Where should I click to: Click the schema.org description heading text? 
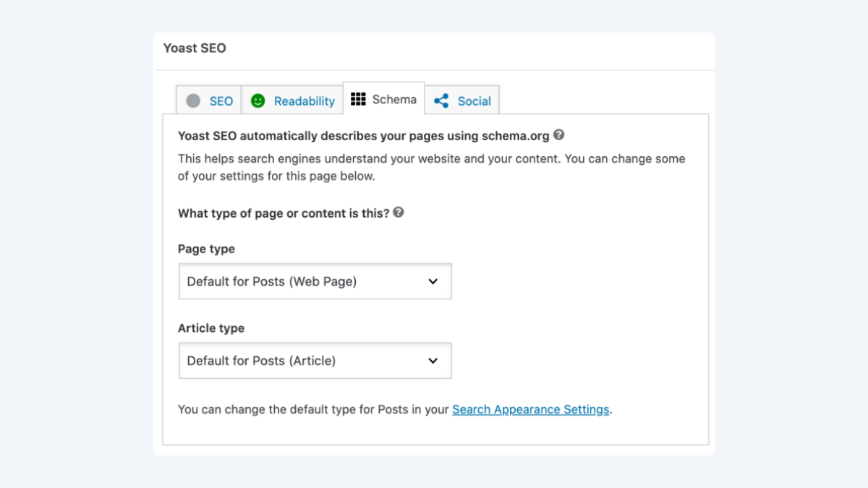click(x=363, y=135)
